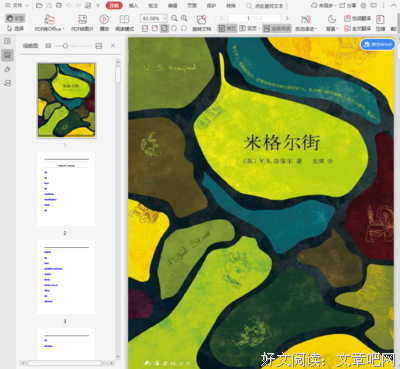This screenshot has height=369, width=400.
Task: Go to previous page arrow
Action: (x=222, y=18)
